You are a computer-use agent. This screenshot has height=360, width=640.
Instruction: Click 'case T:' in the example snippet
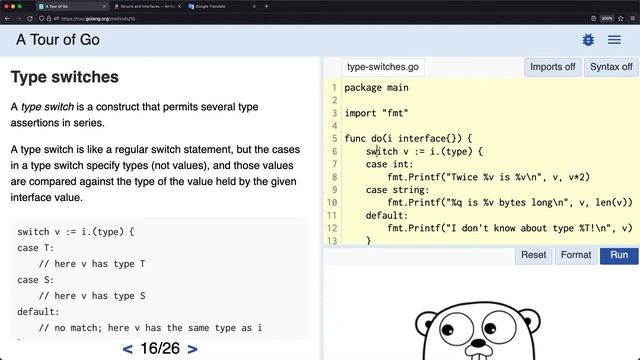pyautogui.click(x=36, y=248)
